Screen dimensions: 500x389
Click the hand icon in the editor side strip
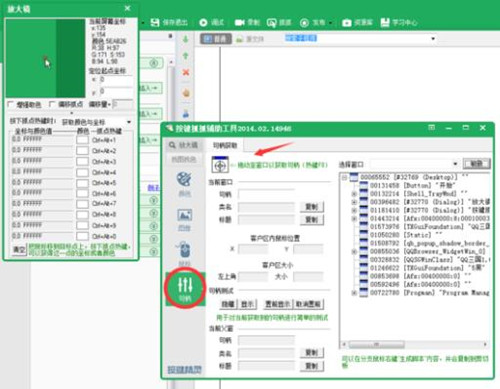[186, 93]
